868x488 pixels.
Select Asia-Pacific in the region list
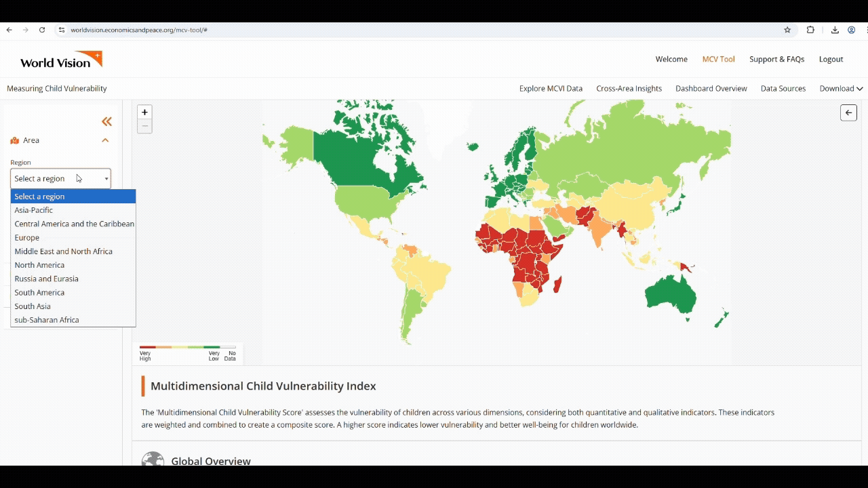point(34,210)
